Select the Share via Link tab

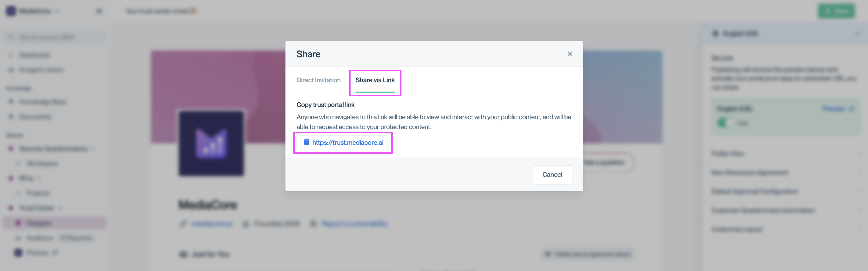(375, 80)
